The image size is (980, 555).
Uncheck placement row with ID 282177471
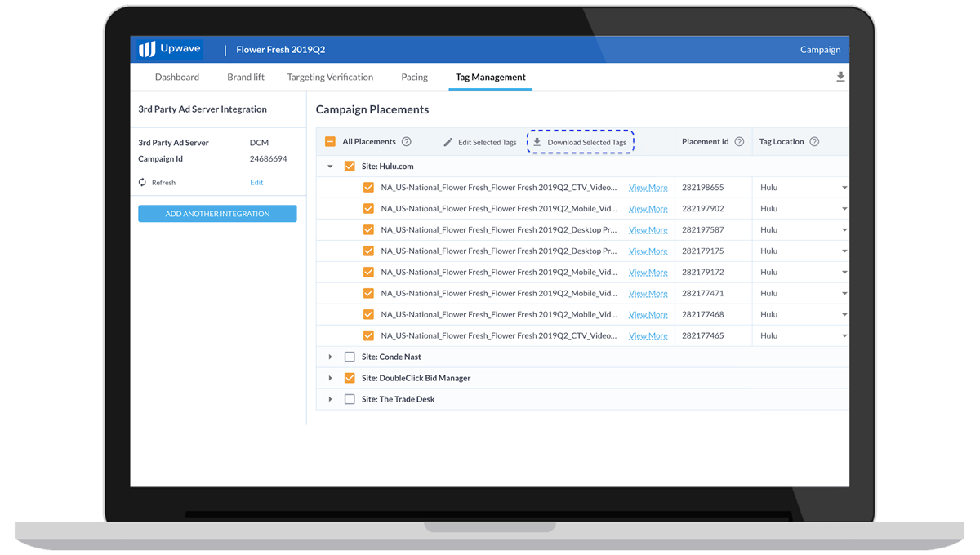[368, 293]
